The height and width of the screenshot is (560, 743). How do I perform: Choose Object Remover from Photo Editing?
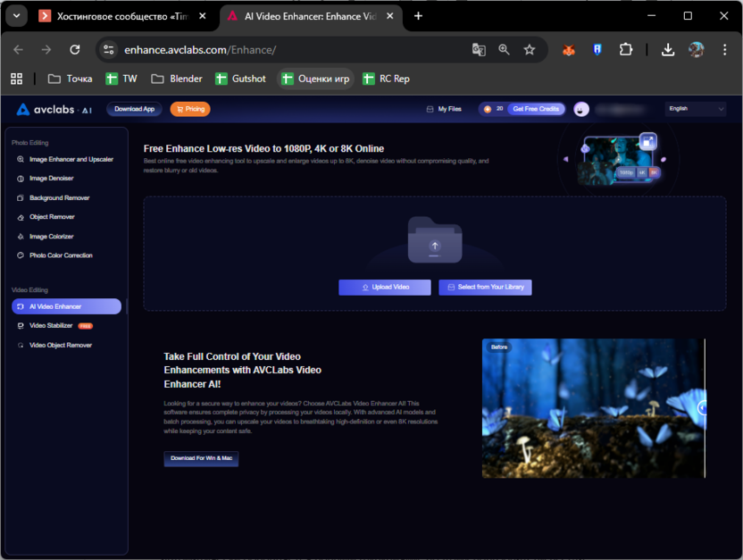pos(52,217)
